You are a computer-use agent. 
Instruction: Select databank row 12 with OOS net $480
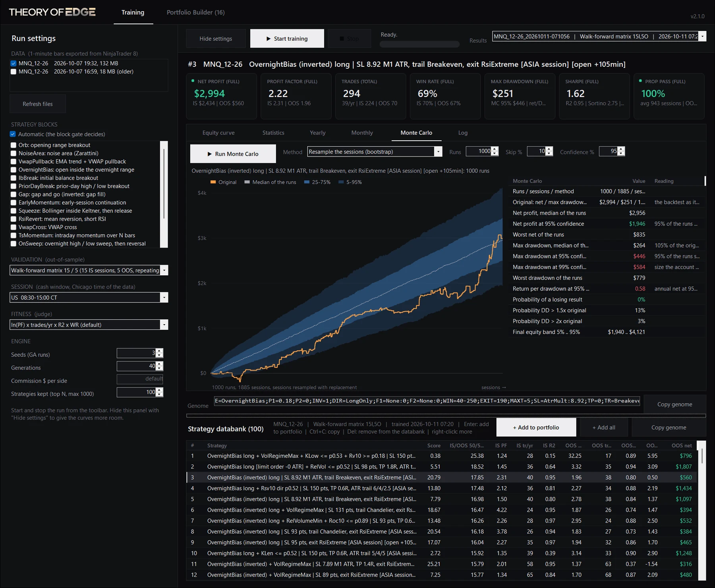(x=441, y=575)
